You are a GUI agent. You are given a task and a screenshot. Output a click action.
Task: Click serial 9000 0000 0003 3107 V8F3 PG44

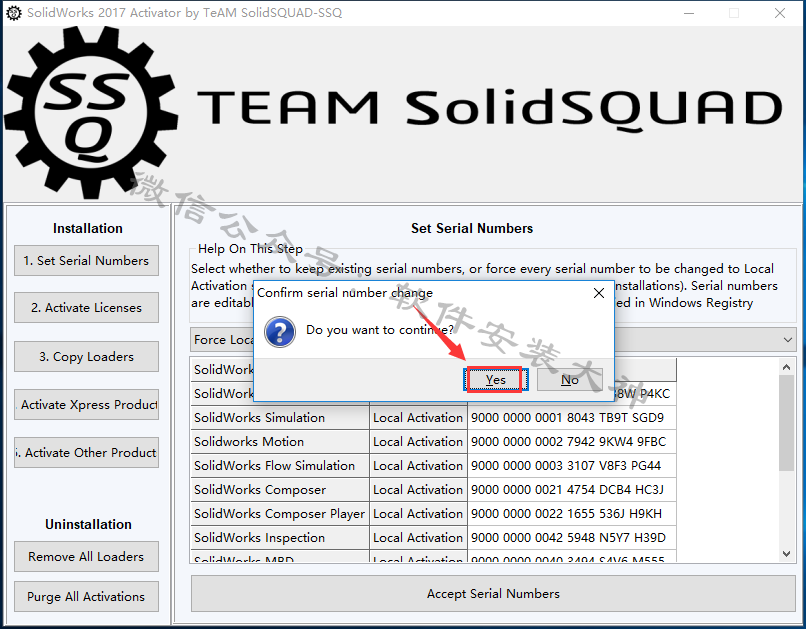[x=572, y=466]
